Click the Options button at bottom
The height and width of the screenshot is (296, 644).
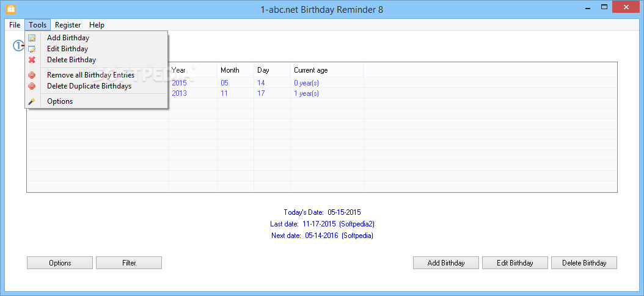(60, 263)
